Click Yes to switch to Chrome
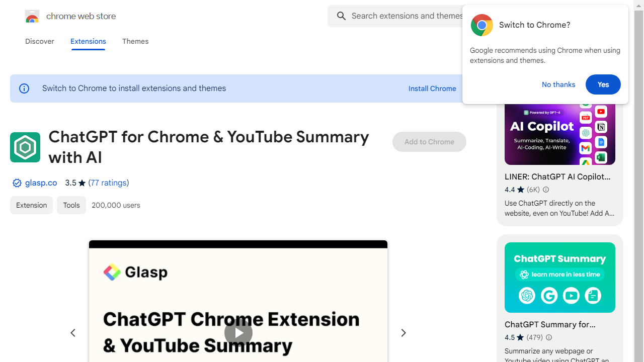The height and width of the screenshot is (362, 644). click(x=603, y=84)
